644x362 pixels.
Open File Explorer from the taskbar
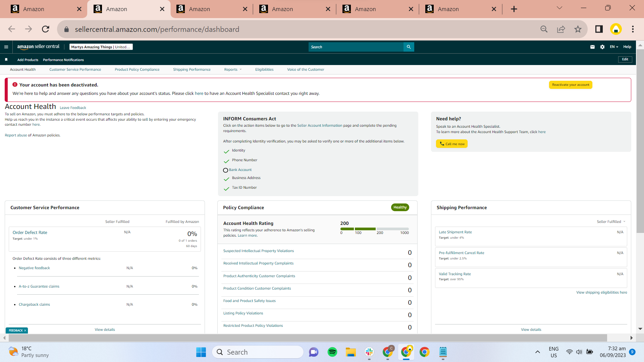pyautogui.click(x=351, y=352)
